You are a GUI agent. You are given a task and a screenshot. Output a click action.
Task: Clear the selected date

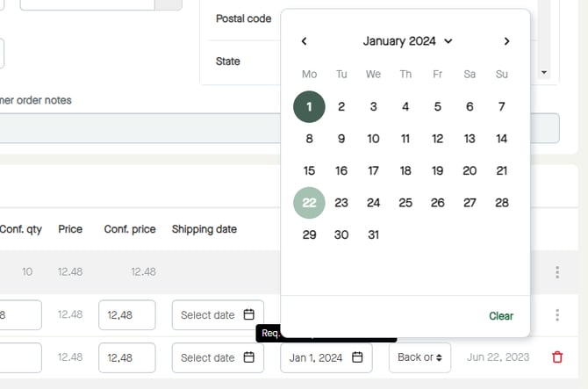(x=501, y=316)
